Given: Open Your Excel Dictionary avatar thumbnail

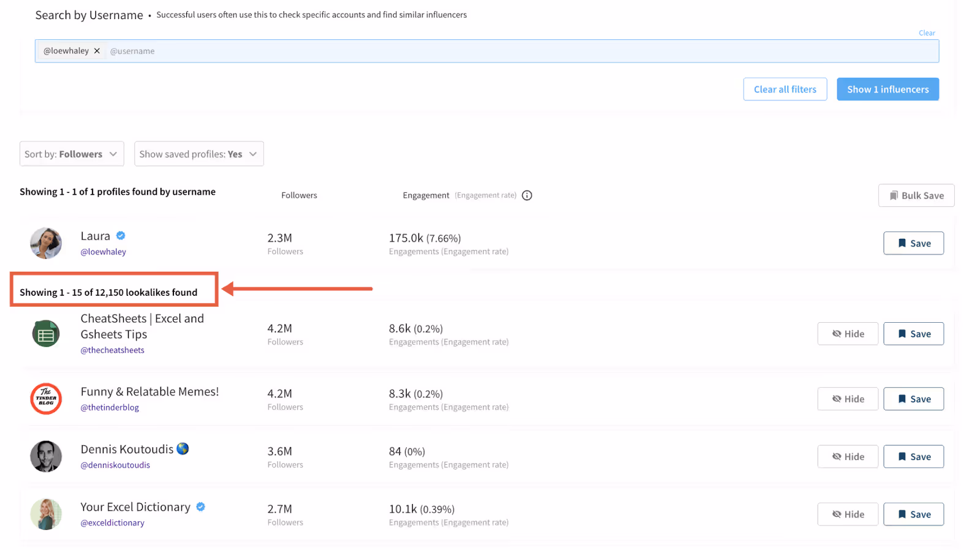Looking at the screenshot, I should click(x=46, y=514).
